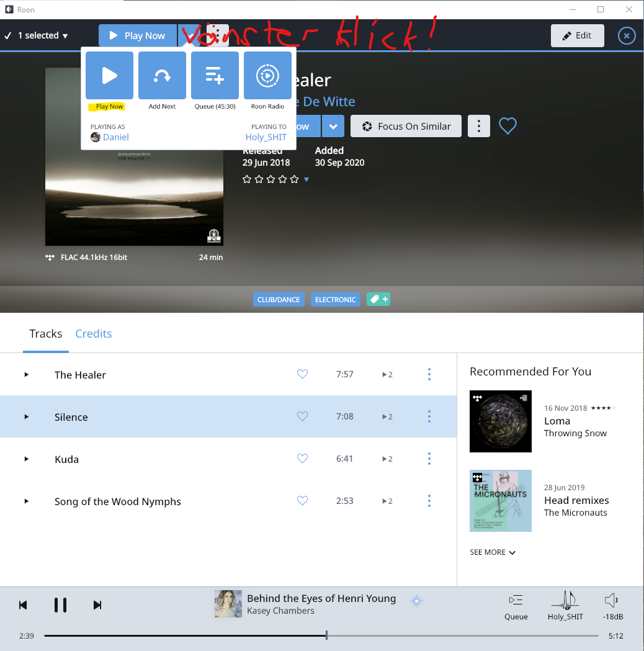Image resolution: width=644 pixels, height=651 pixels.
Task: Open Holy_SHIT zone picker in footer
Action: (565, 606)
